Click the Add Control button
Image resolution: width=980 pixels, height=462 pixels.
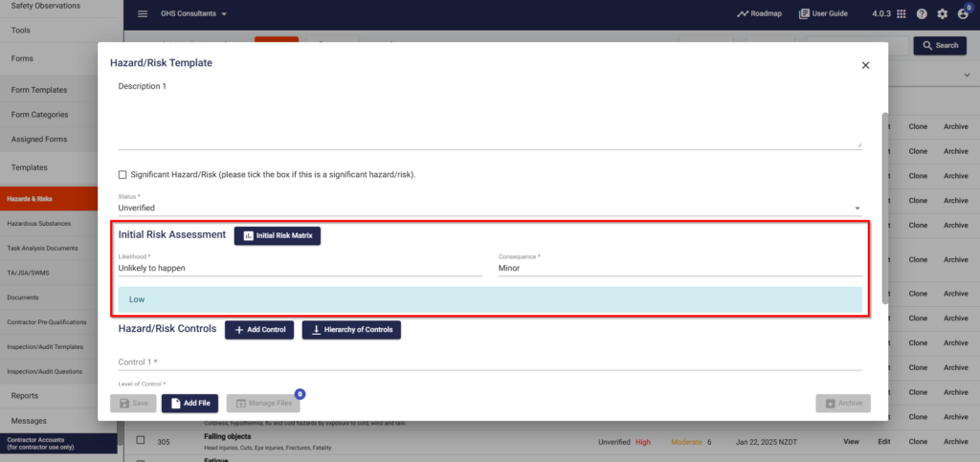259,330
